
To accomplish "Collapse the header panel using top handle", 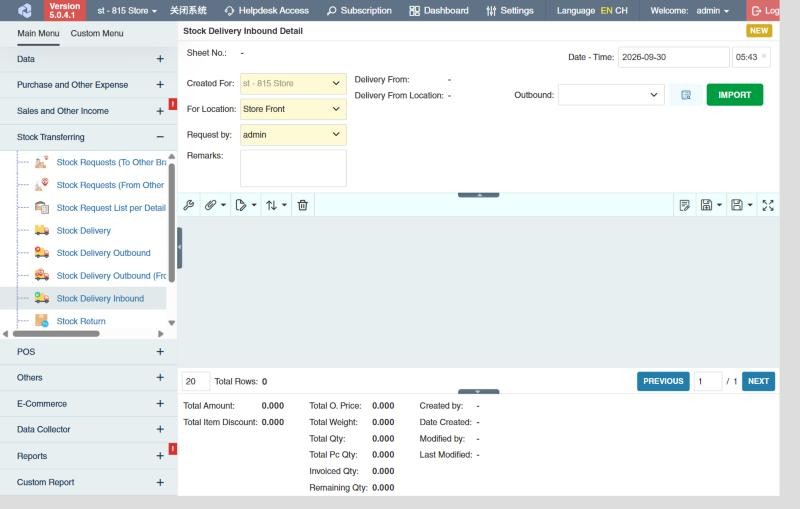I will pos(479,195).
